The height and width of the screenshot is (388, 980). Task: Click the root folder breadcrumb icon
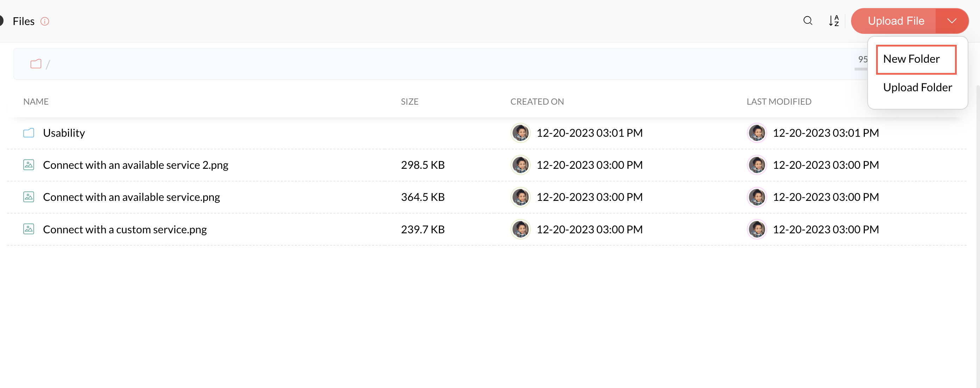(36, 64)
